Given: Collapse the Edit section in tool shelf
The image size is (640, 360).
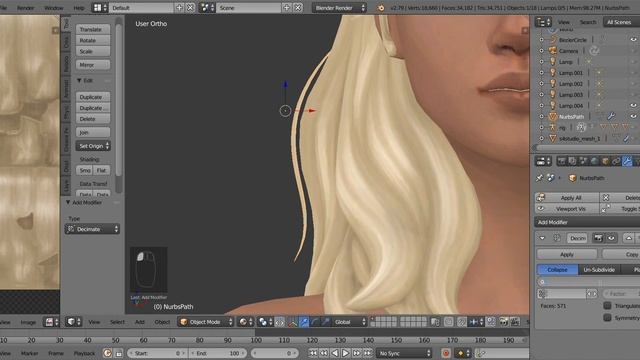Looking at the screenshot, I should [79, 80].
